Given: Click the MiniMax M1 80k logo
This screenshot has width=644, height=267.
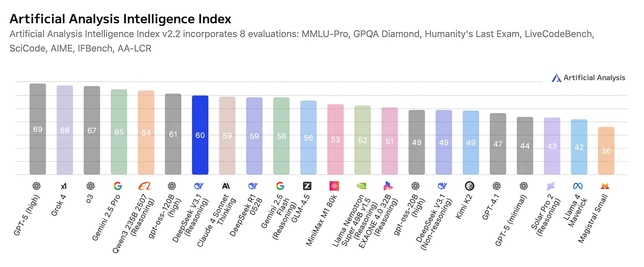Looking at the screenshot, I should 334,186.
